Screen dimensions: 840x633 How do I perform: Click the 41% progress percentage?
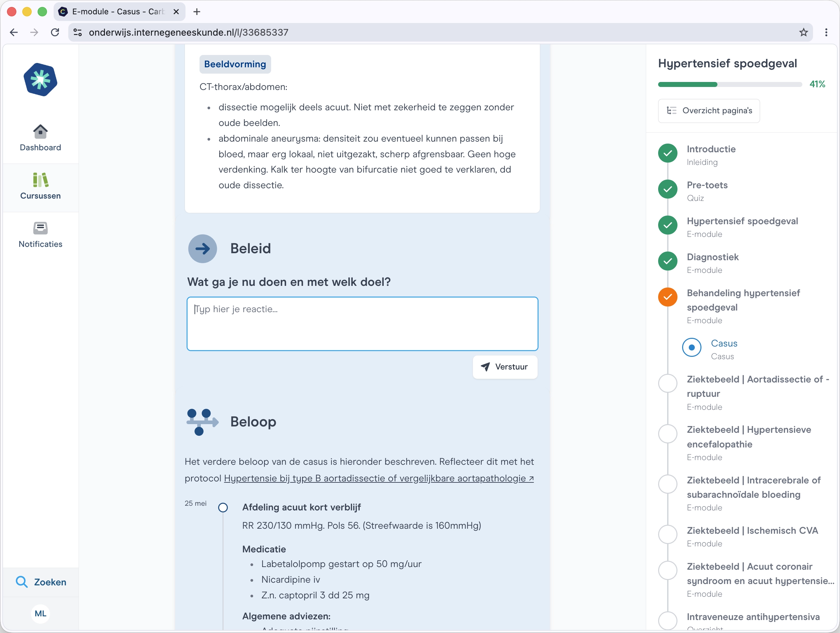click(x=817, y=84)
